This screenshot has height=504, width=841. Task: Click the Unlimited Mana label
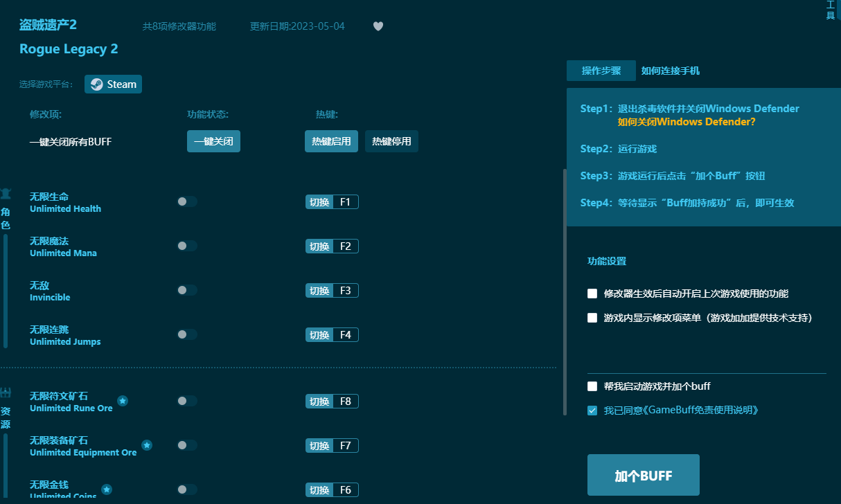(x=63, y=253)
